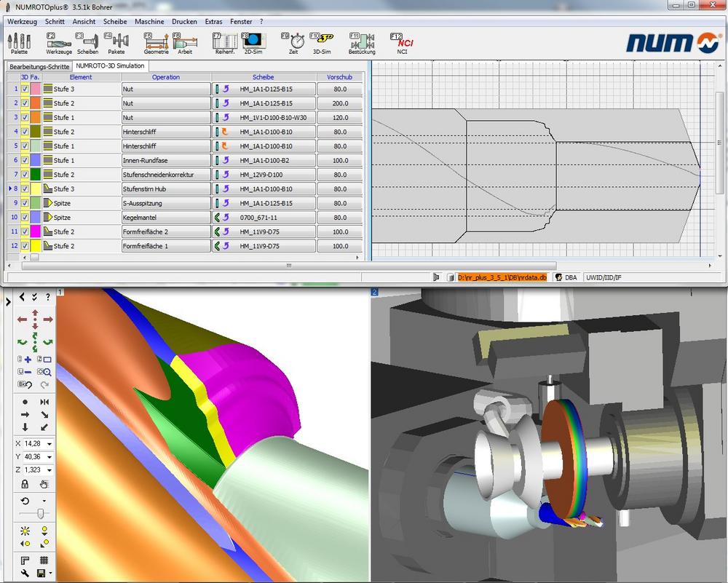Open the Z coordinate dropdown

[50, 469]
